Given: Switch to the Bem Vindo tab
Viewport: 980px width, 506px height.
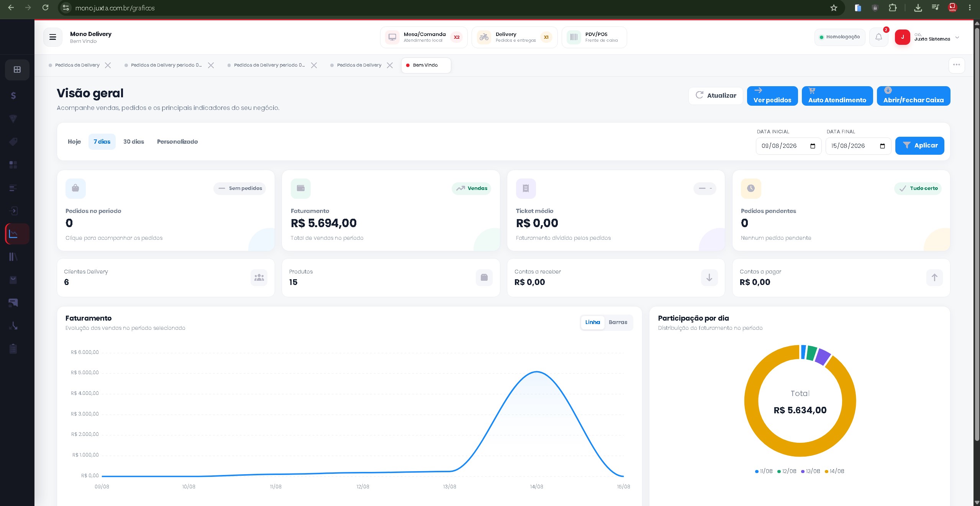Looking at the screenshot, I should click(x=426, y=65).
